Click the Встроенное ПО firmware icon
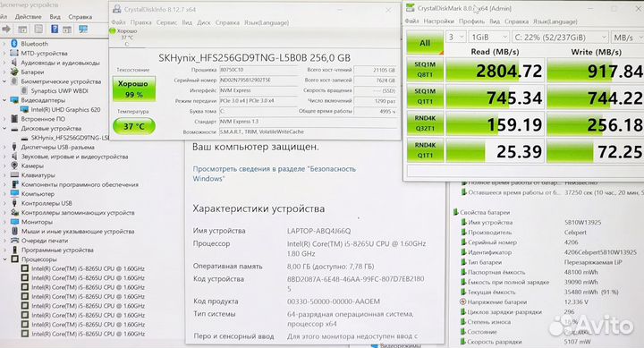This screenshot has width=644, height=348. (x=14, y=119)
